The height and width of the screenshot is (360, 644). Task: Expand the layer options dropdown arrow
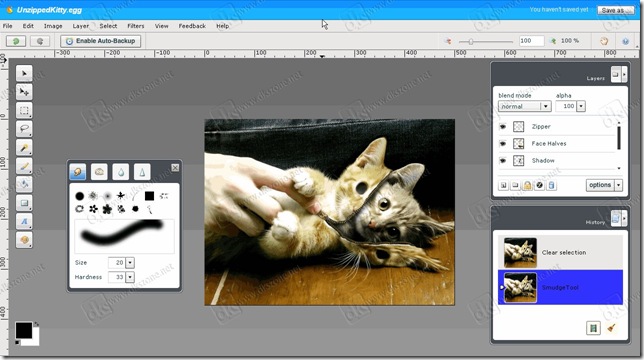(619, 185)
